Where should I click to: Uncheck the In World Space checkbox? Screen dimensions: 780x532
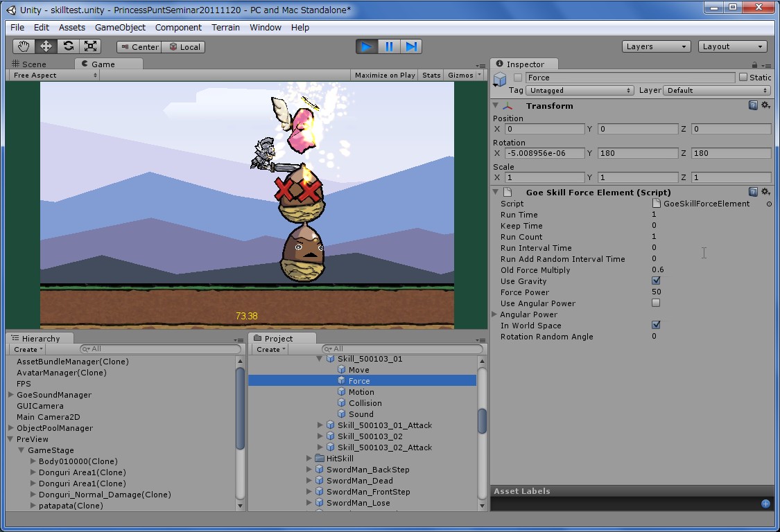click(x=656, y=325)
